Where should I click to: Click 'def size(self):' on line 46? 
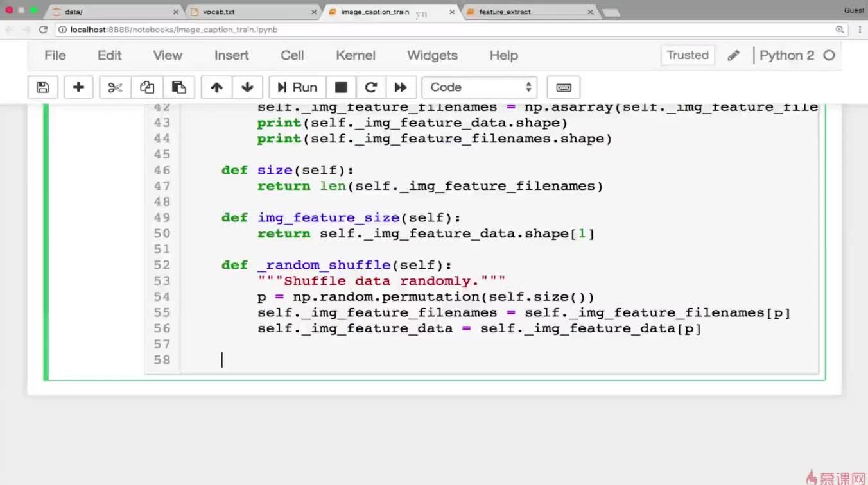click(288, 170)
